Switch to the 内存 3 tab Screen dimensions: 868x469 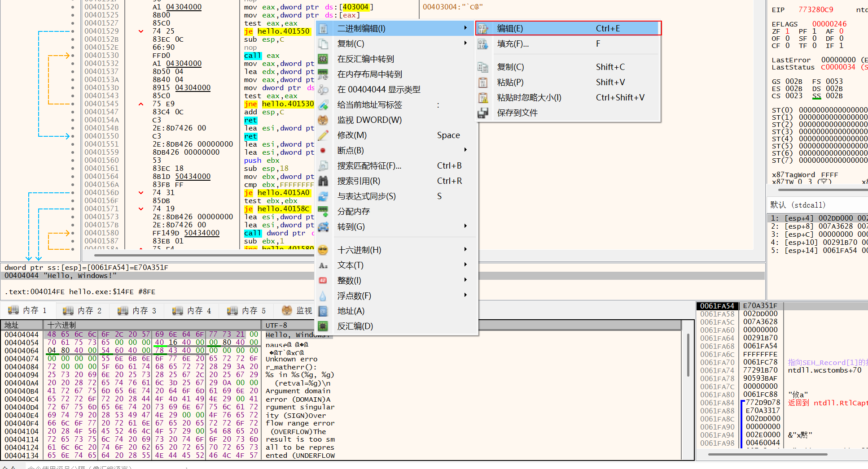tap(137, 311)
